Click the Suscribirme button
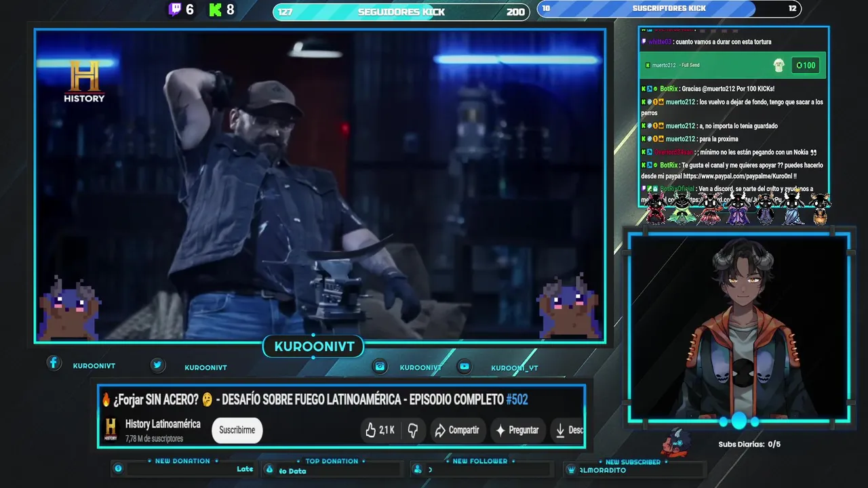The height and width of the screenshot is (488, 868). 237,430
